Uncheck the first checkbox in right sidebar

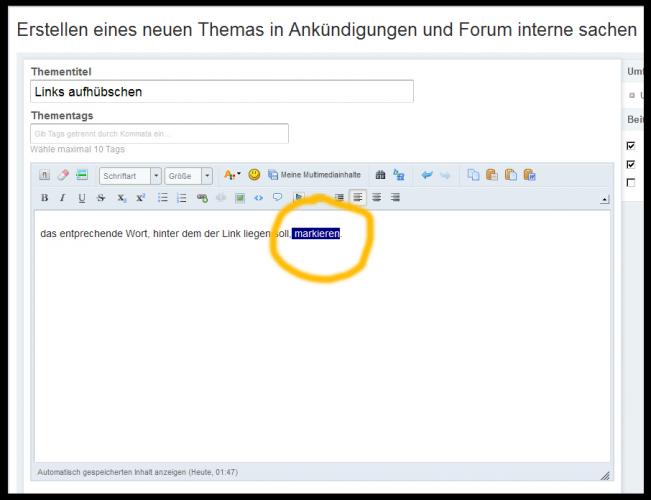[630, 146]
